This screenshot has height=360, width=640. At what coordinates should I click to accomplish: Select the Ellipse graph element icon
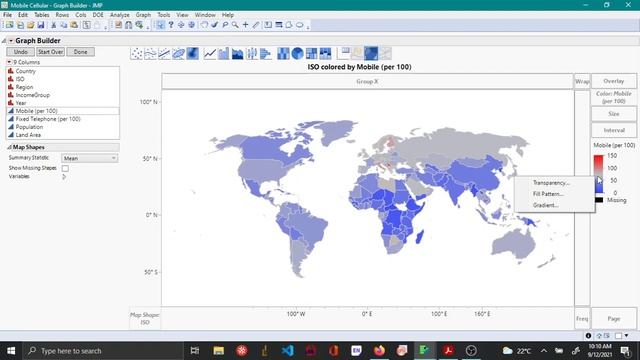tap(178, 53)
